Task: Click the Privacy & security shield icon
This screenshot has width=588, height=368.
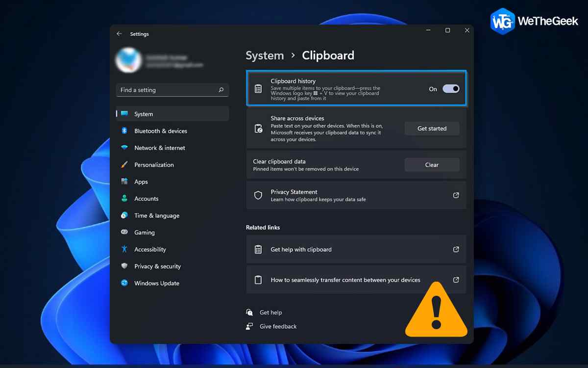Action: pos(124,266)
